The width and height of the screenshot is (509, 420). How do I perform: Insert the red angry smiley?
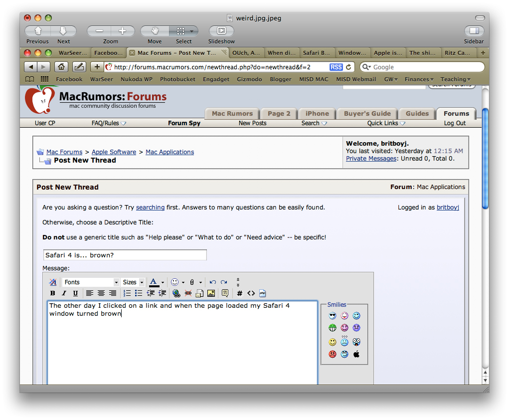tap(333, 354)
